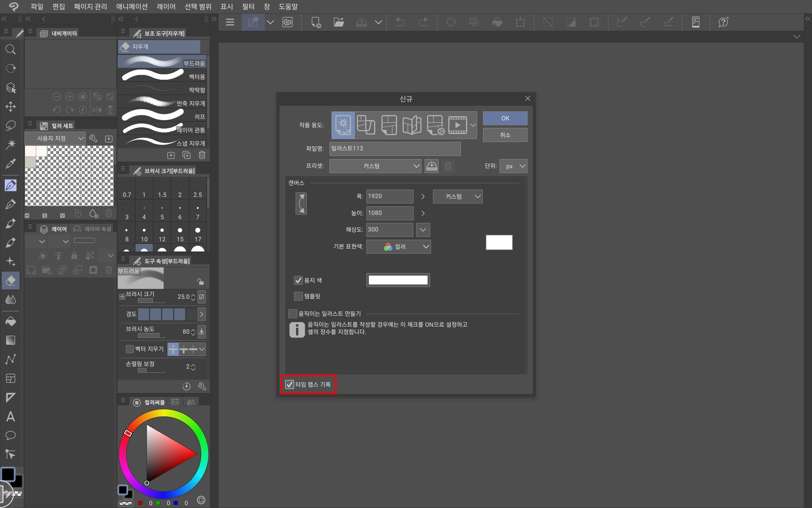Image resolution: width=812 pixels, height=508 pixels.
Task: Select the Lasso selection tool
Action: [x=11, y=126]
